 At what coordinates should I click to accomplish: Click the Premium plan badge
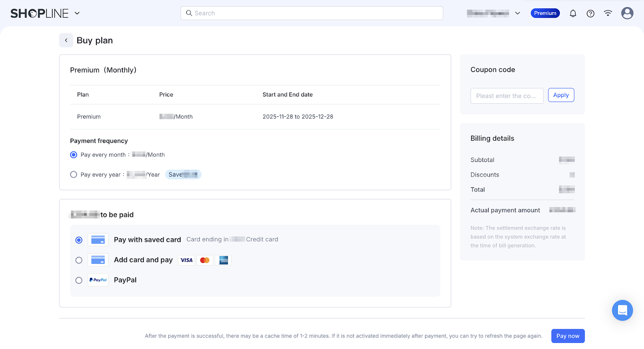(545, 13)
